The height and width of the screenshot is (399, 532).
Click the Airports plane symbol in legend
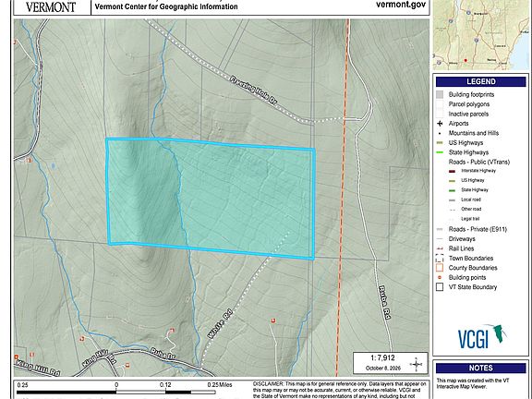pos(440,124)
